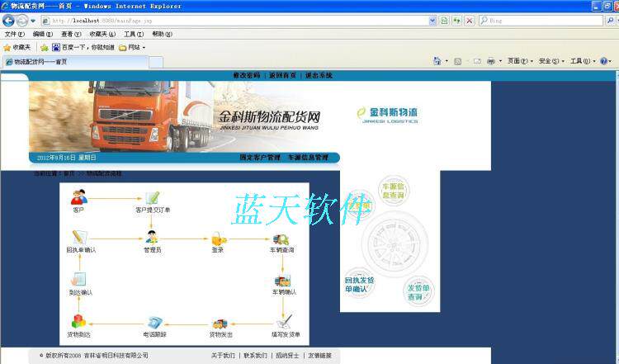Expand the Print button dropdown arrow
619x364 pixels.
[x=500, y=61]
